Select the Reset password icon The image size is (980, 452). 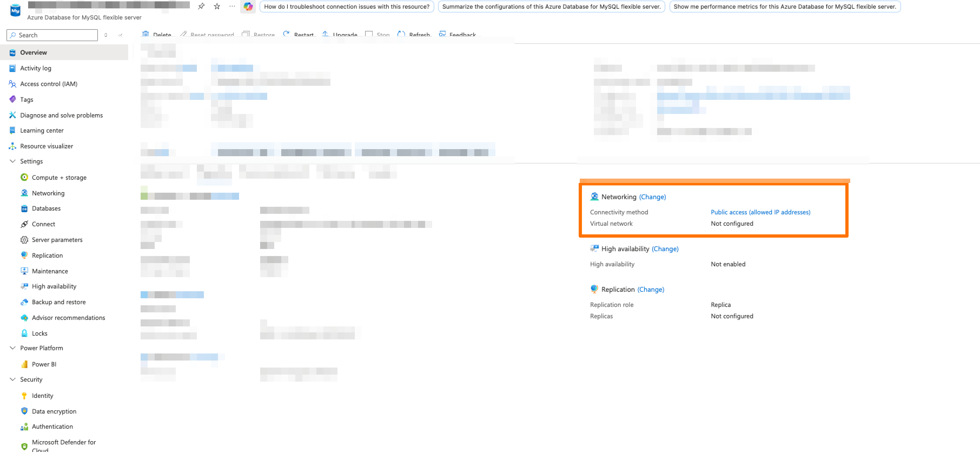click(x=183, y=34)
